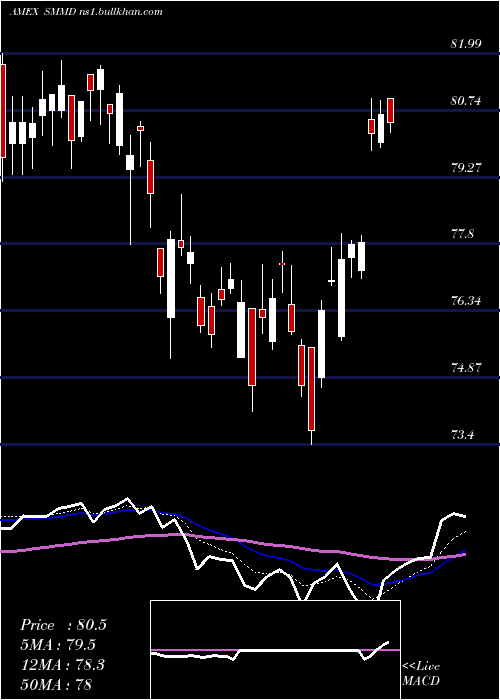
Task: Click the 74.87 price level label
Action: pos(466,368)
